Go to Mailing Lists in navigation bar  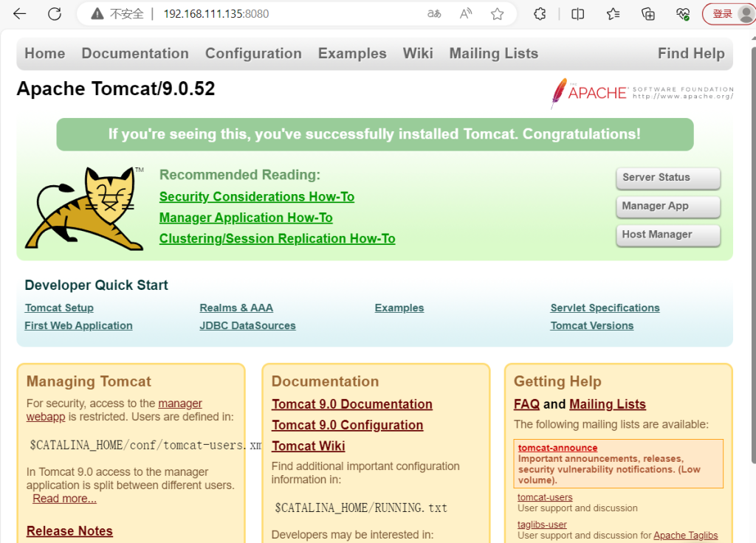[x=493, y=54]
